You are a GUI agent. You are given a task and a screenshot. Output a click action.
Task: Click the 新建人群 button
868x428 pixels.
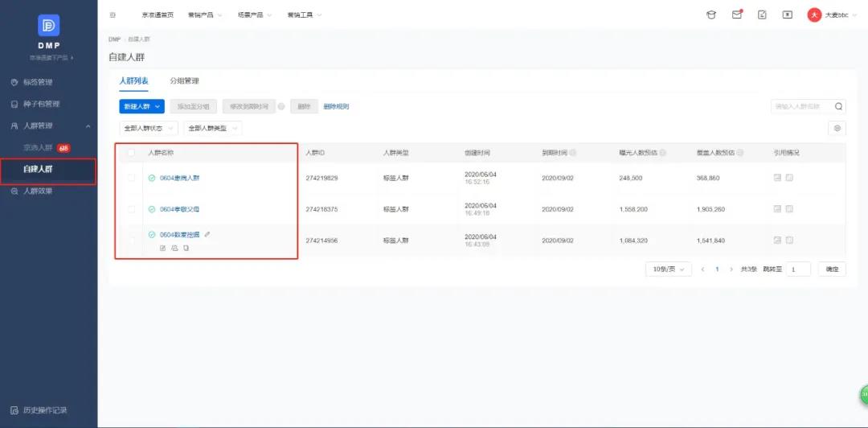pyautogui.click(x=141, y=106)
